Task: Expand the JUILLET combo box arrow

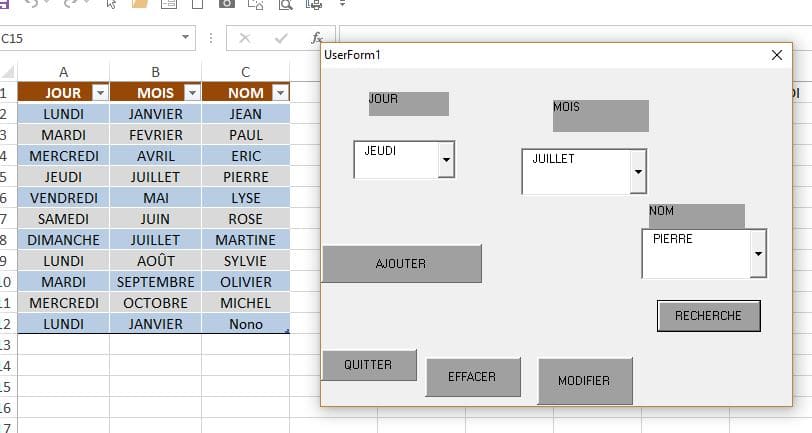Action: tap(638, 172)
